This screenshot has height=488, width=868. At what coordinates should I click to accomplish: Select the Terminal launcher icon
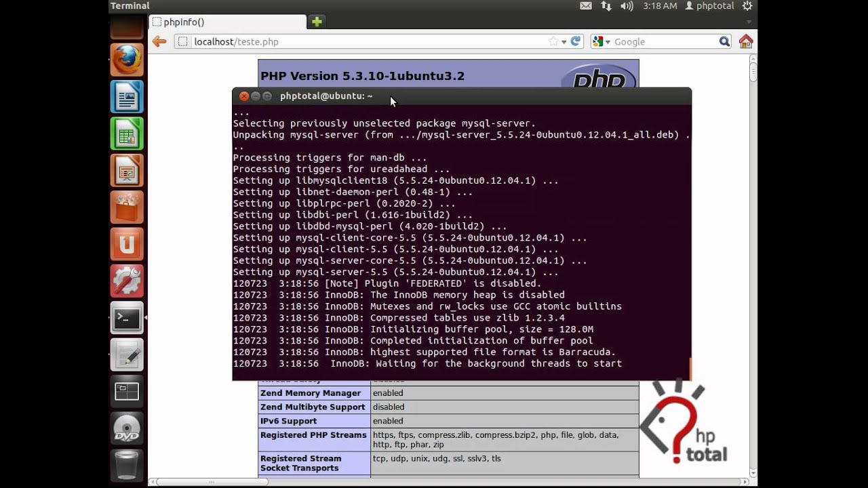[127, 318]
